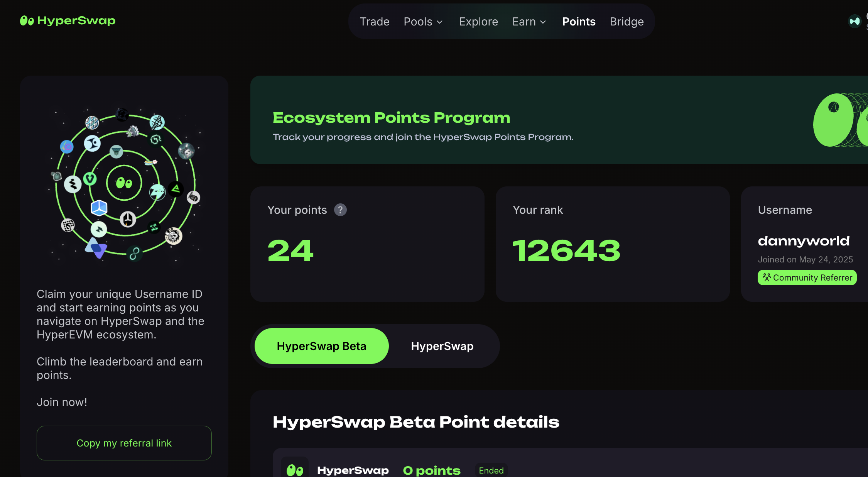Click the black triangle token icon on the orbit
Image resolution: width=868 pixels, height=477 pixels.
[x=176, y=189]
